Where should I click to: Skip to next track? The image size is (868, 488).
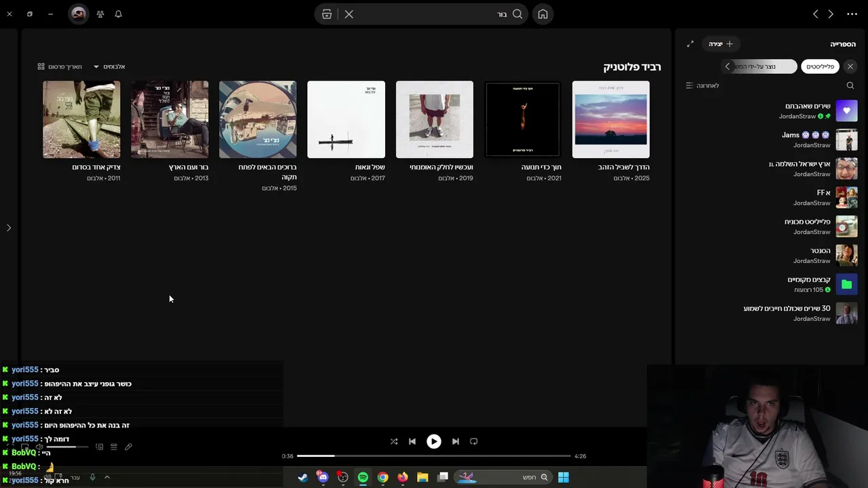click(456, 441)
